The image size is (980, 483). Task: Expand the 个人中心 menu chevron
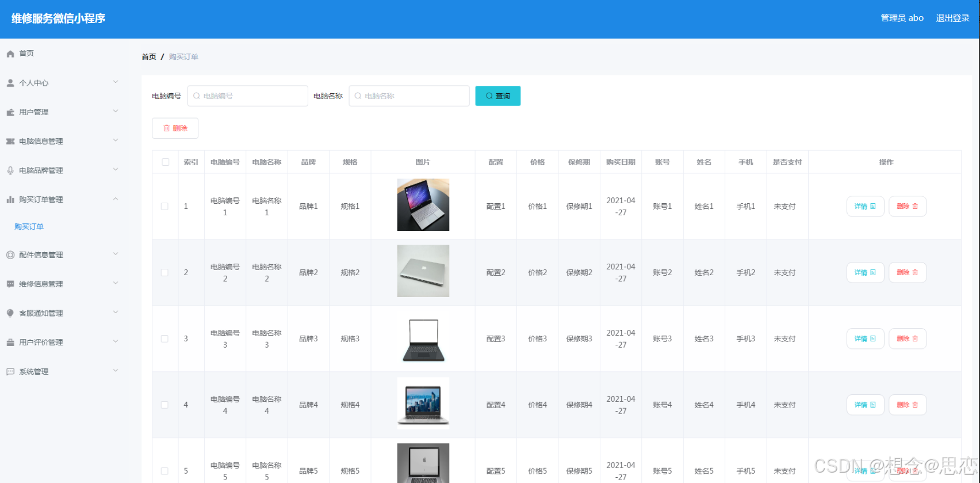116,82
